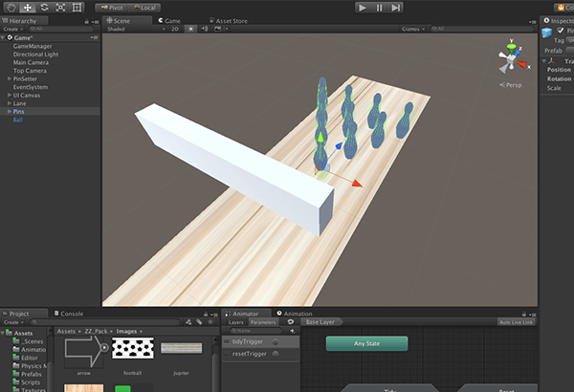The image size is (574, 392).
Task: Select Main Camera in Hierarchy
Action: click(31, 62)
